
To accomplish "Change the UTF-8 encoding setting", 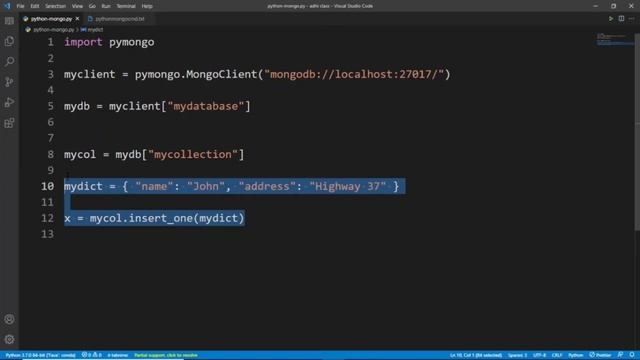I will [x=539, y=355].
